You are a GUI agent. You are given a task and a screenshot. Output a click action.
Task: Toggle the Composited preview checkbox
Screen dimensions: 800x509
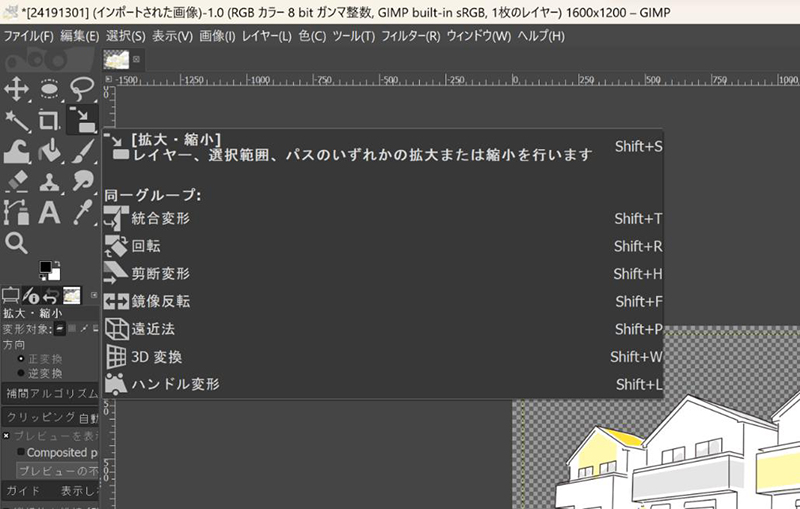coord(21,452)
